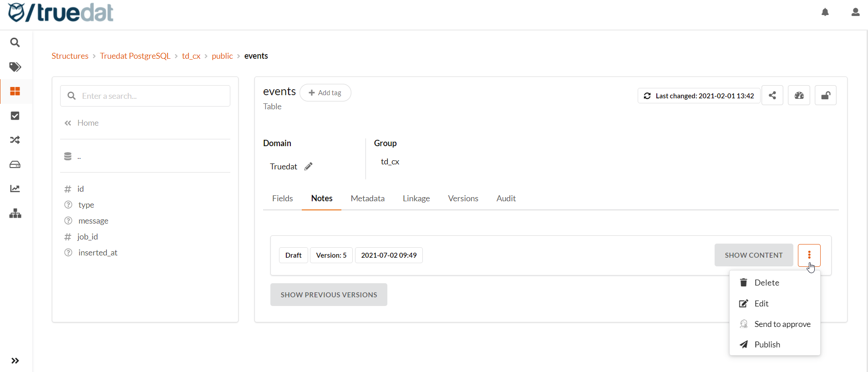Switch to the Metadata tab
Viewport: 868px width, 372px height.
pyautogui.click(x=367, y=199)
